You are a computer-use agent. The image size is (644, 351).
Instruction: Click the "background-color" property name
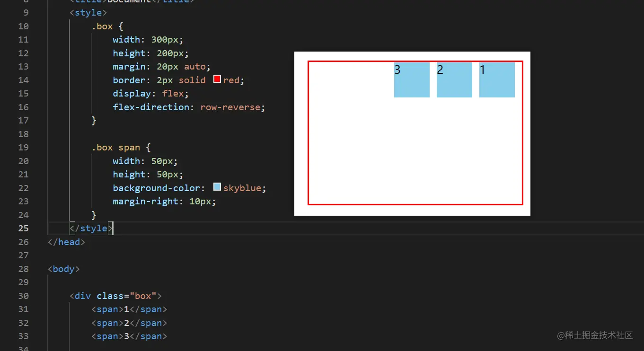[156, 188]
